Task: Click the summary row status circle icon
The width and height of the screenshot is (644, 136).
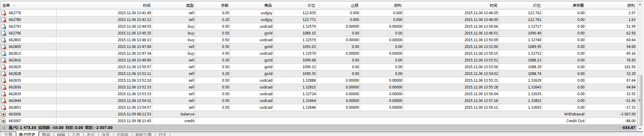Action: click(4, 128)
